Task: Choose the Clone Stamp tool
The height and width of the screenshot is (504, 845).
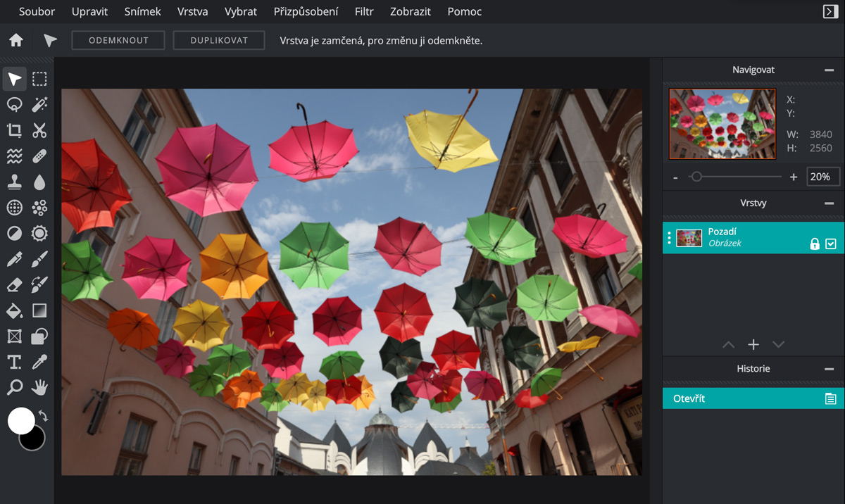Action: pyautogui.click(x=14, y=182)
